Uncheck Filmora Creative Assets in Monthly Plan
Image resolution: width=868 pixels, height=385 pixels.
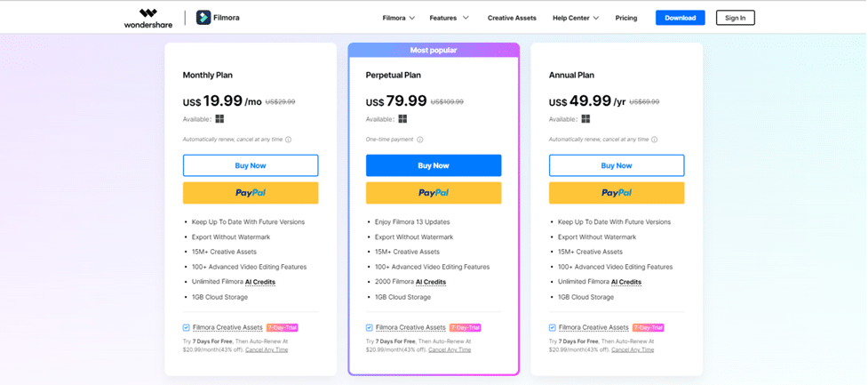(187, 328)
